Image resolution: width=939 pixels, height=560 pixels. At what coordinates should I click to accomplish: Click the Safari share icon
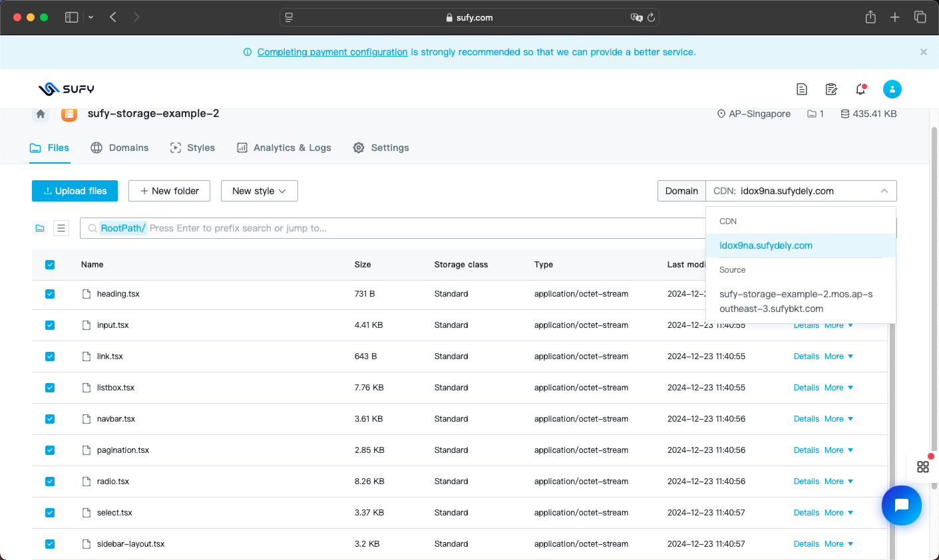coord(870,17)
